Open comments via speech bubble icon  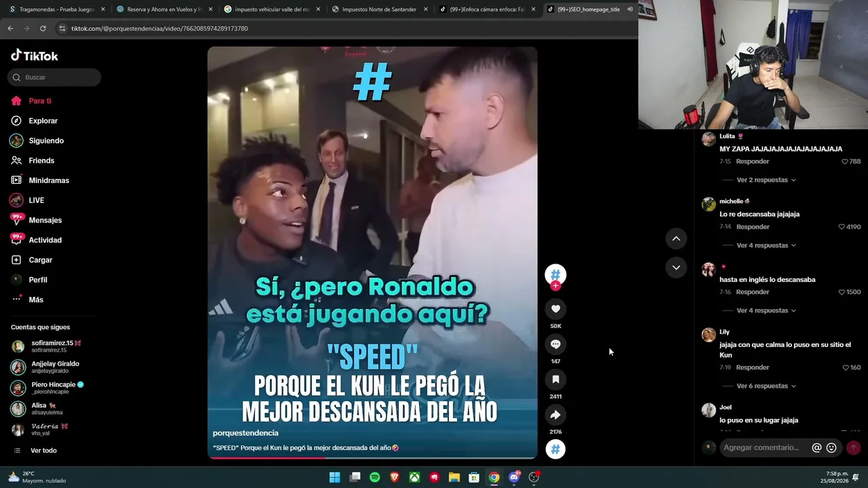click(555, 344)
